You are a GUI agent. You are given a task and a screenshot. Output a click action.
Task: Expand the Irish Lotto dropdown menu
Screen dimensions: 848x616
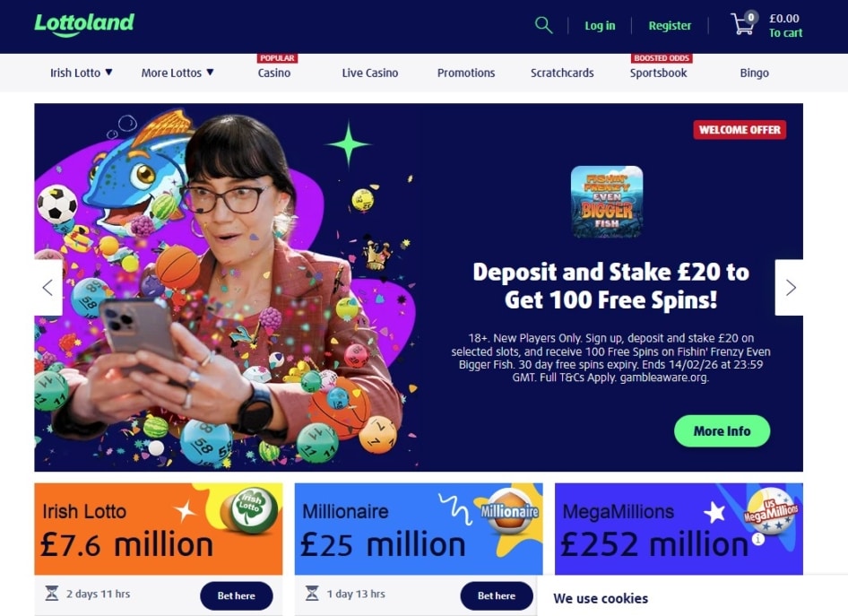click(x=81, y=73)
